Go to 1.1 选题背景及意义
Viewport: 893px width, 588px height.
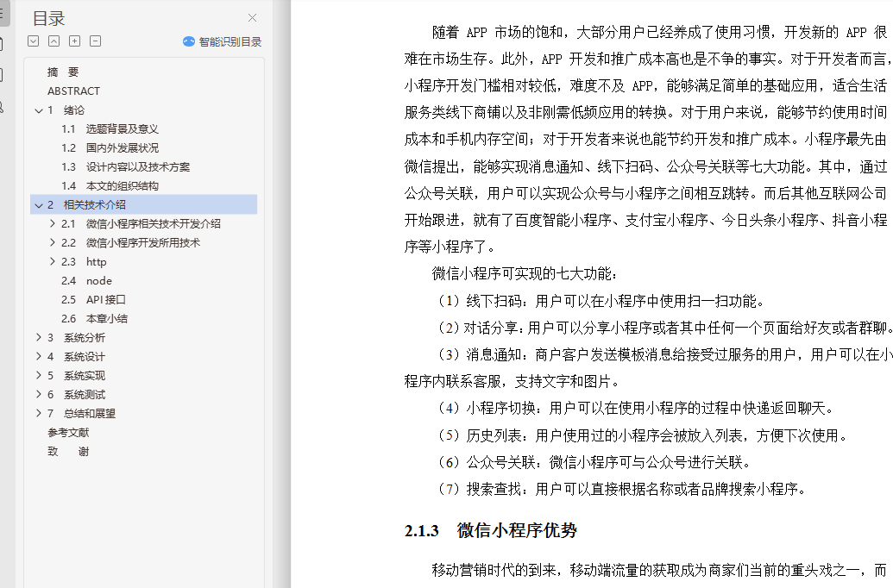[x=110, y=129]
